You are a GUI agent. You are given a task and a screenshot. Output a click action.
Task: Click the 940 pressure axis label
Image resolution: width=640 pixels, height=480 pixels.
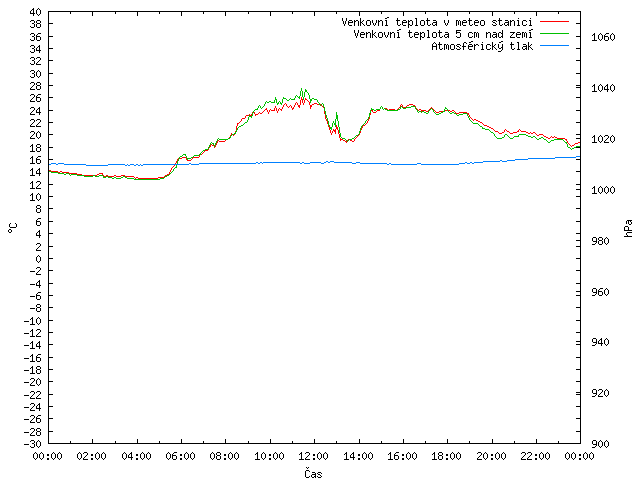pyautogui.click(x=600, y=342)
